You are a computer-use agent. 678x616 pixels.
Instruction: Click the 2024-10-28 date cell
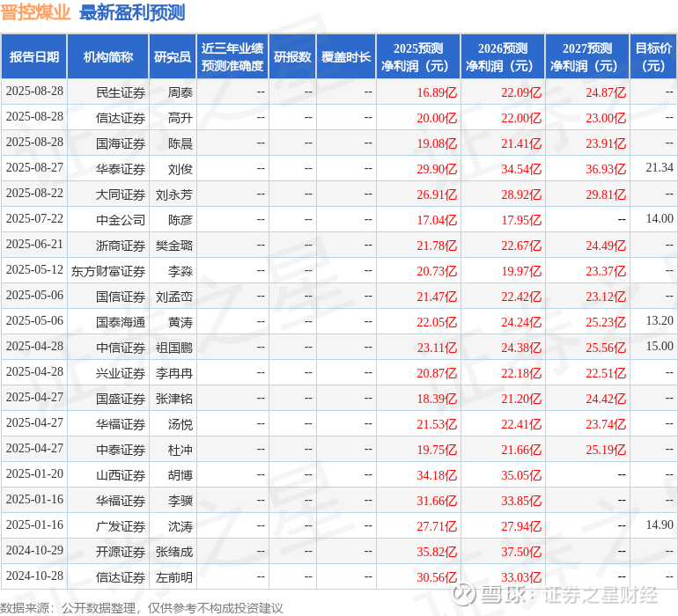(x=34, y=576)
